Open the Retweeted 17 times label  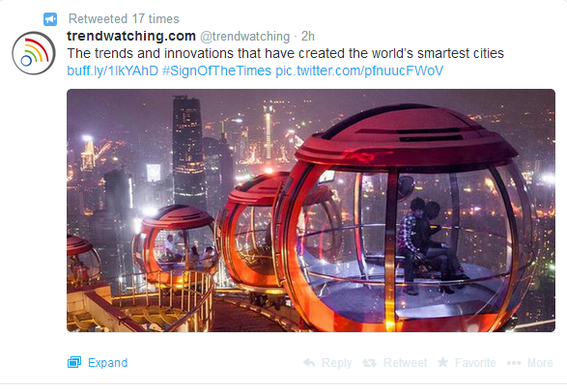pyautogui.click(x=124, y=18)
